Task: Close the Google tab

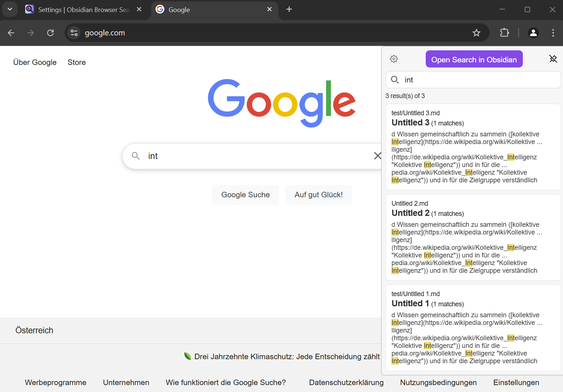Action: (x=269, y=9)
